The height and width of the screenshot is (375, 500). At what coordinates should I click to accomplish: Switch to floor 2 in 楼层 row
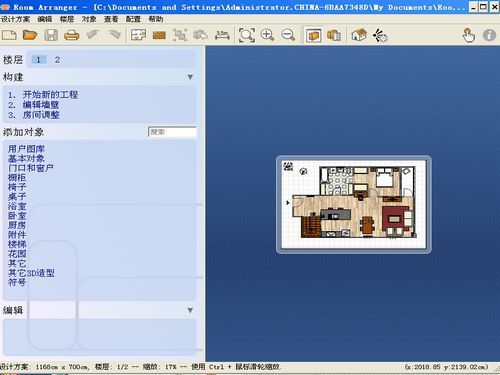(57, 60)
